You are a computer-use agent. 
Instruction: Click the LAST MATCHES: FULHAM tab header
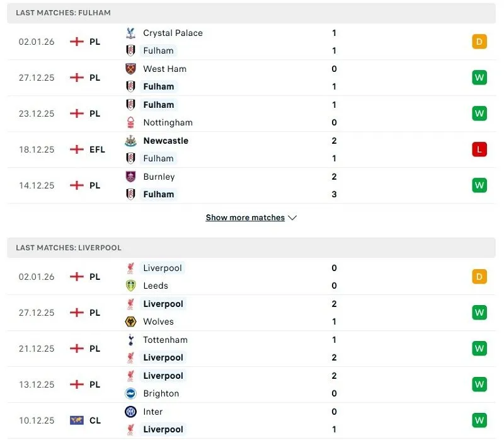pyautogui.click(x=64, y=13)
